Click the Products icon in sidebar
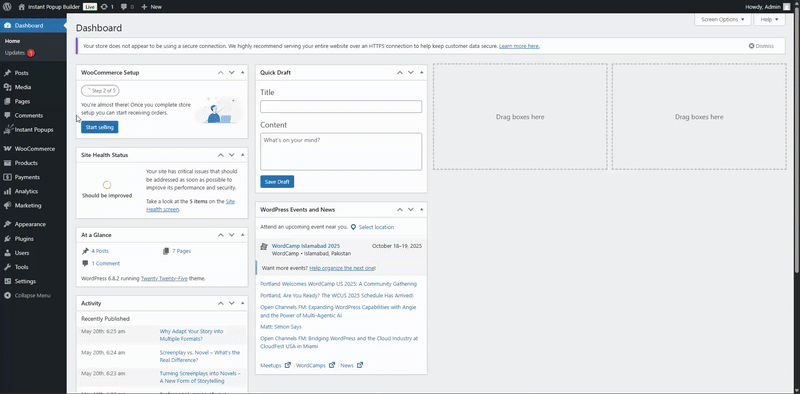This screenshot has width=800, height=394. 7,163
